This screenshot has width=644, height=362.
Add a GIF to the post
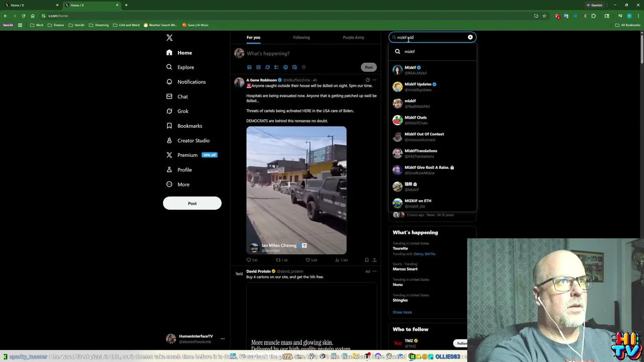(x=258, y=67)
